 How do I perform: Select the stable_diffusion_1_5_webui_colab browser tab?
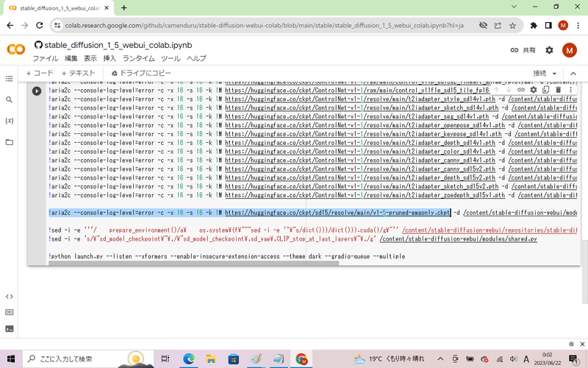(x=58, y=8)
